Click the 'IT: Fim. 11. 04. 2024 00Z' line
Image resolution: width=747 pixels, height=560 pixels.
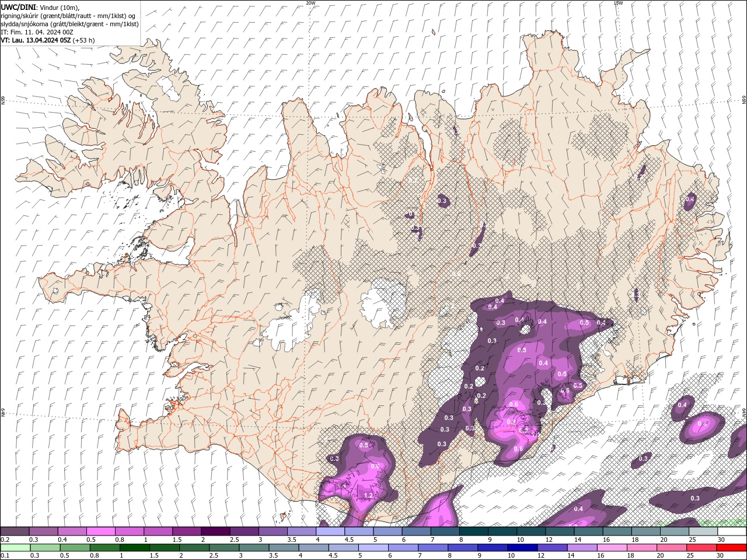37,32
